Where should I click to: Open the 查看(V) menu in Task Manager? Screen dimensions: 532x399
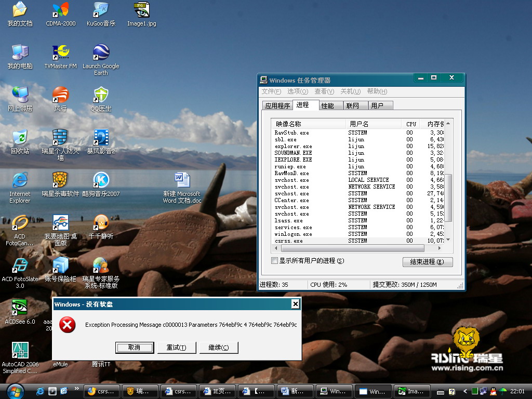pyautogui.click(x=324, y=91)
